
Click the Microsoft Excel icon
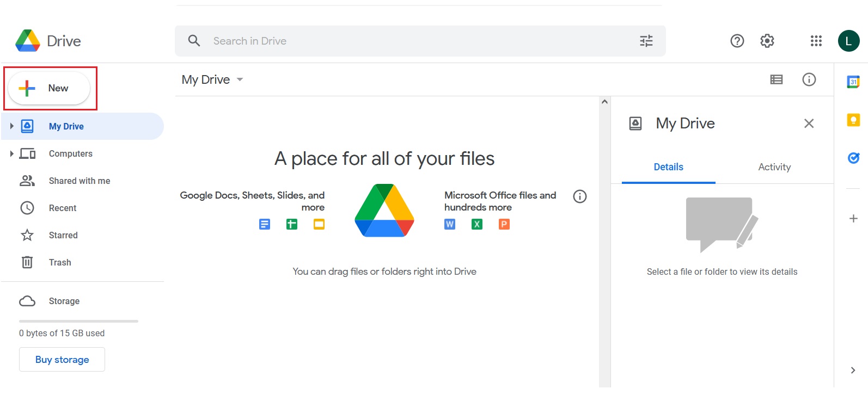[477, 224]
